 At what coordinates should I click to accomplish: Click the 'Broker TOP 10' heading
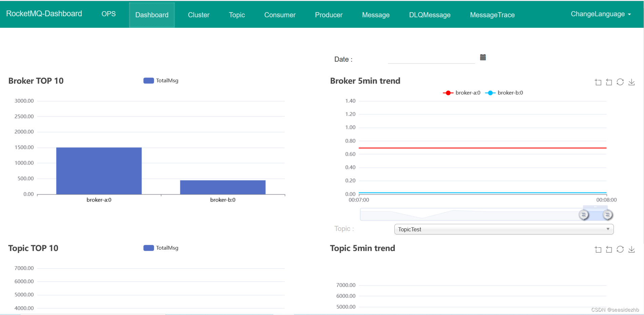(36, 81)
